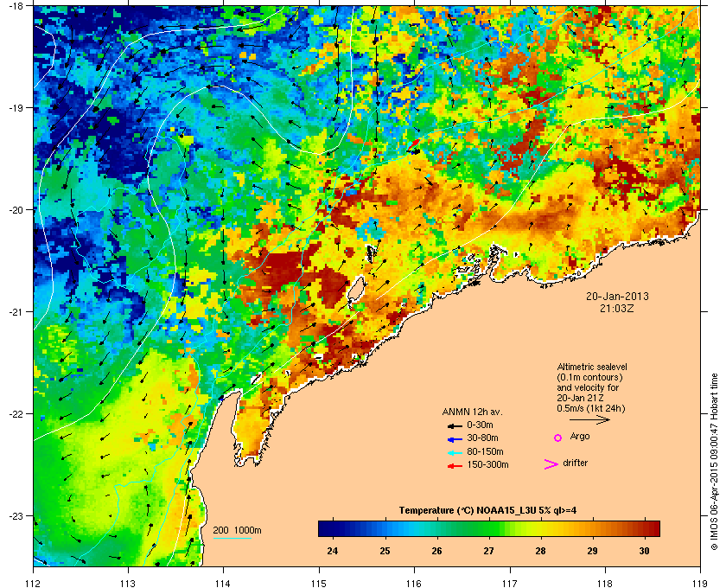Select the green color above the 27 label
Image resolution: width=726 pixels, height=588 pixels.
(489, 528)
